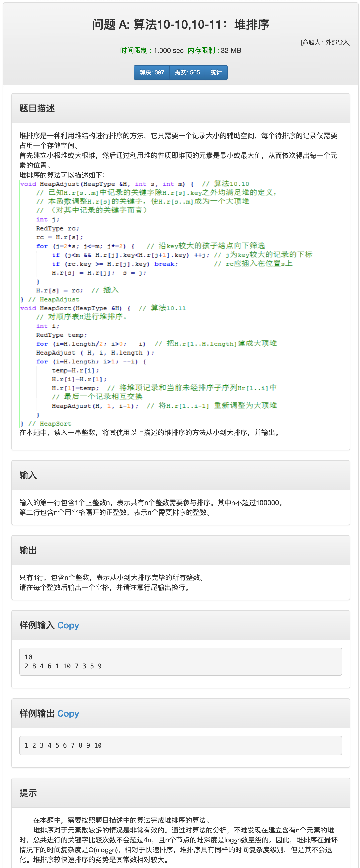Screen dimensions: 360x868
Task: Copy the 样例输入 sample input
Action: coord(68,625)
